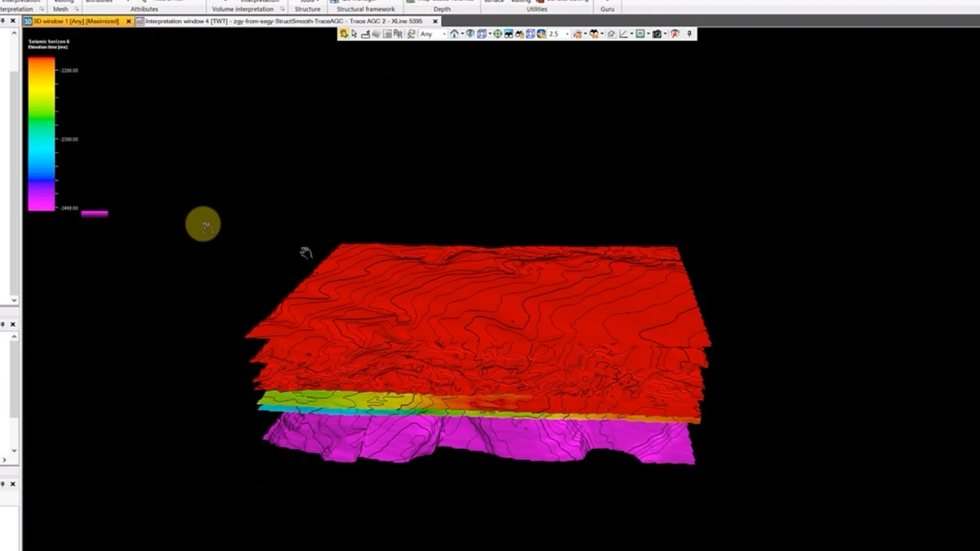Click the Utilities ribbon group label
The width and height of the screenshot is (980, 551).
pyautogui.click(x=537, y=9)
